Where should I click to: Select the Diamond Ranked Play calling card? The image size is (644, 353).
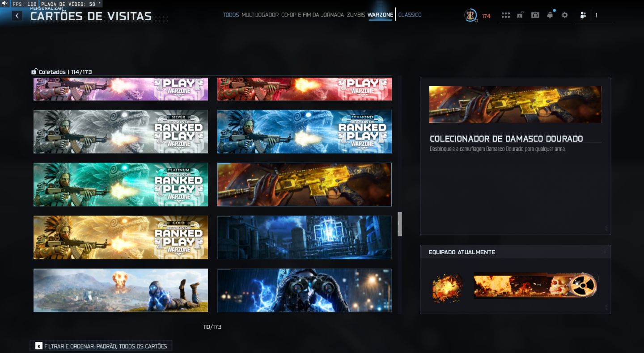305,132
